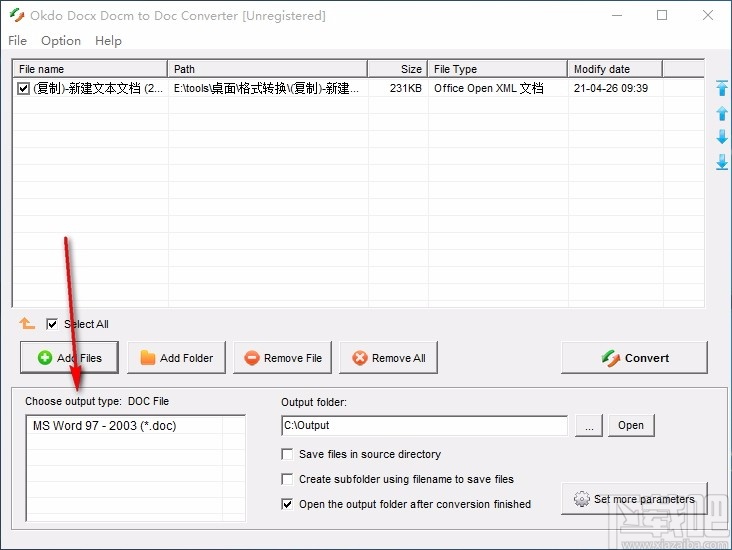
Task: Move selected file up one position
Action: pos(722,113)
